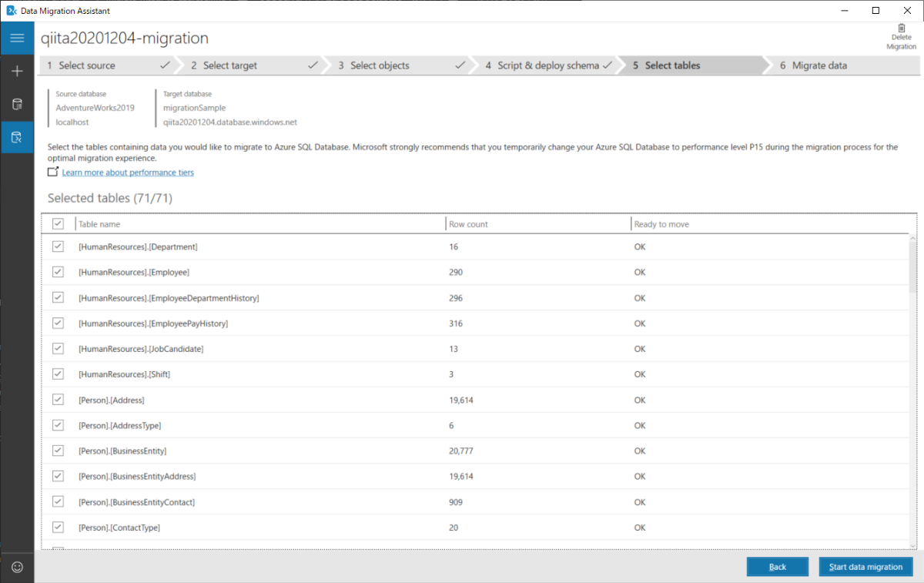The image size is (924, 583).
Task: Uncheck the [HumanResources].[Employee] checkbox
Action: 58,272
